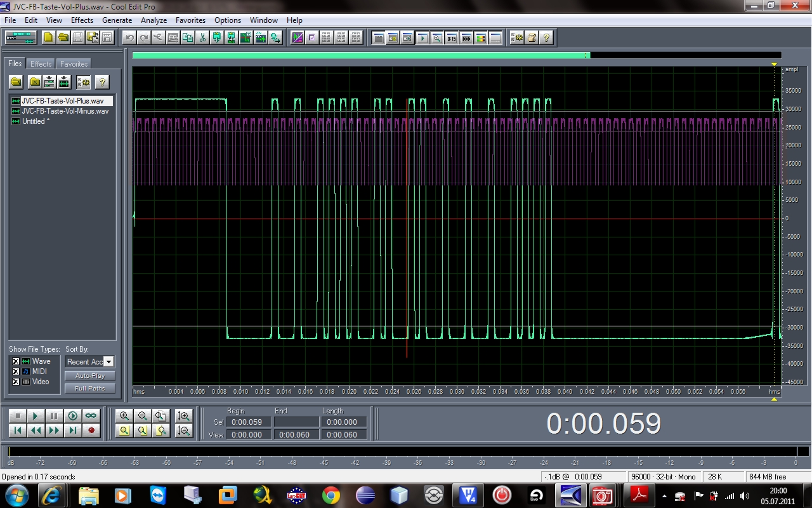Switch to the Effects tab
The image size is (812, 508).
[41, 64]
